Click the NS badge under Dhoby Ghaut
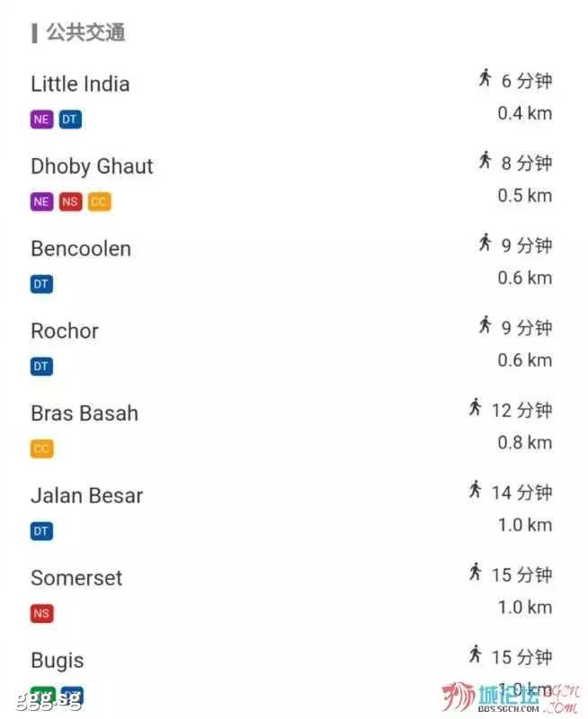The width and height of the screenshot is (588, 719). pos(70,201)
